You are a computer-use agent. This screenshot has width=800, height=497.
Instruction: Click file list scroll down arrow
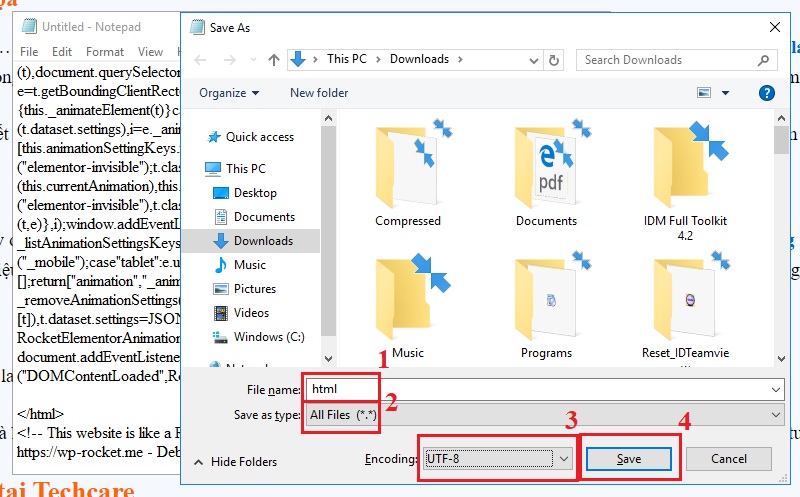point(781,358)
